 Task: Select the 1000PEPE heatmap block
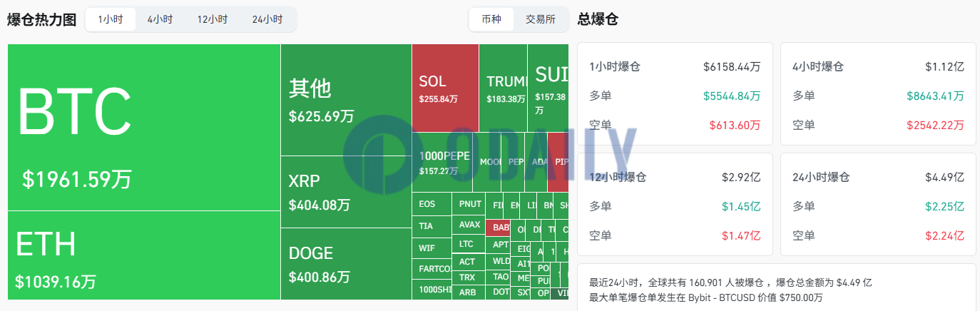[441, 162]
